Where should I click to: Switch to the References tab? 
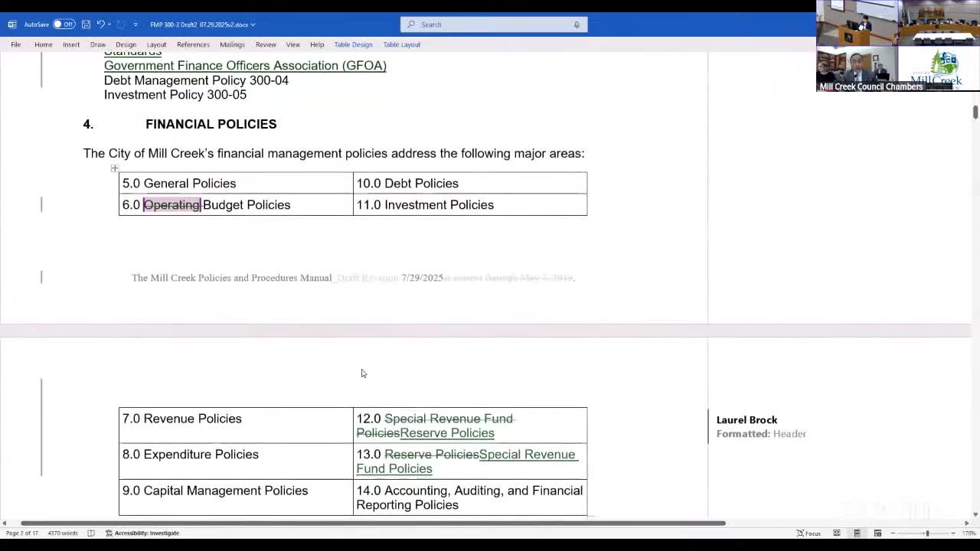(x=193, y=44)
